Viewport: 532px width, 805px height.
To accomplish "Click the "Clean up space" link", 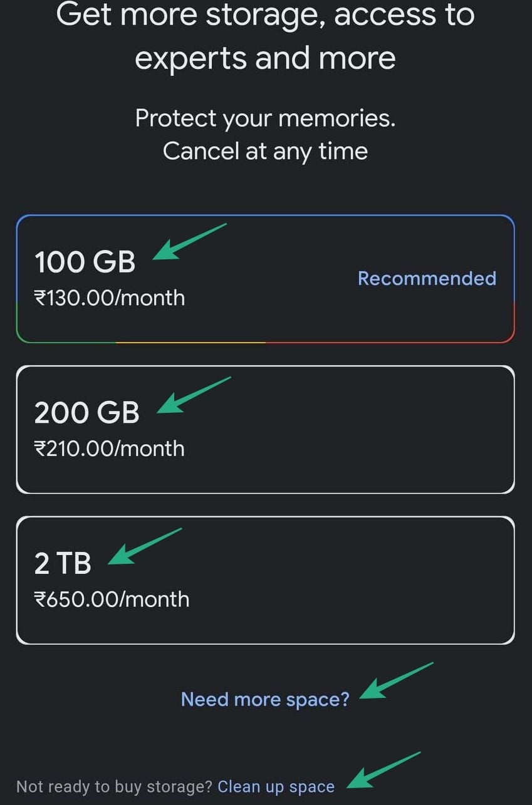I will [x=276, y=787].
